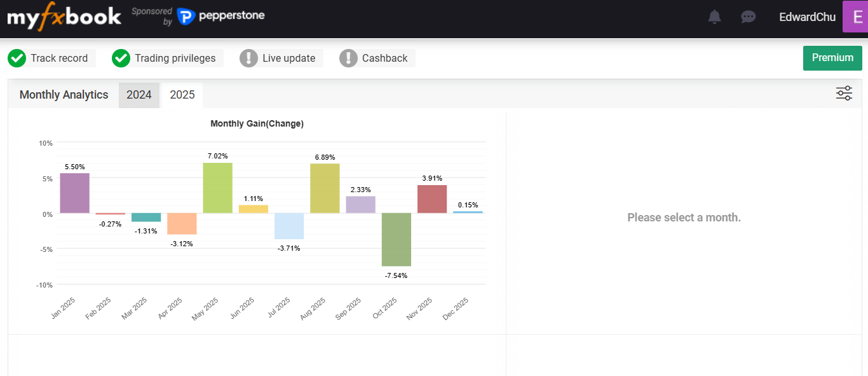868x376 pixels.
Task: Click the Monthly Analytics heading
Action: tap(64, 95)
